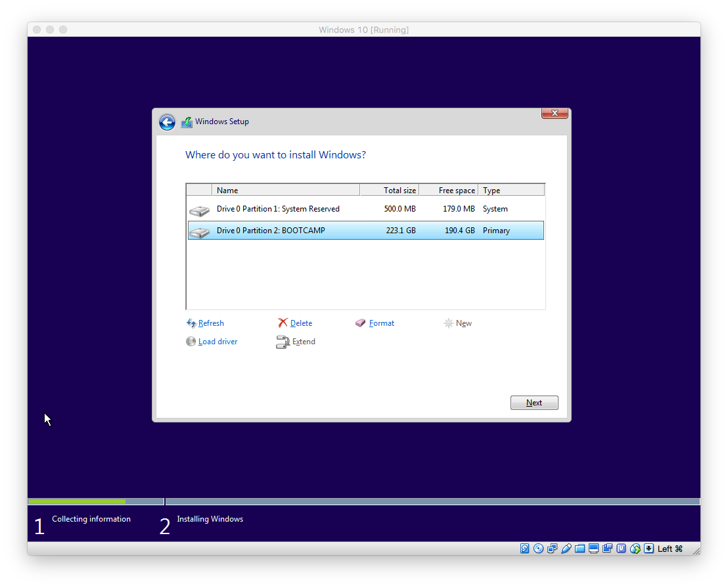Sort by Free space column header
The height and width of the screenshot is (588, 728).
coord(449,191)
